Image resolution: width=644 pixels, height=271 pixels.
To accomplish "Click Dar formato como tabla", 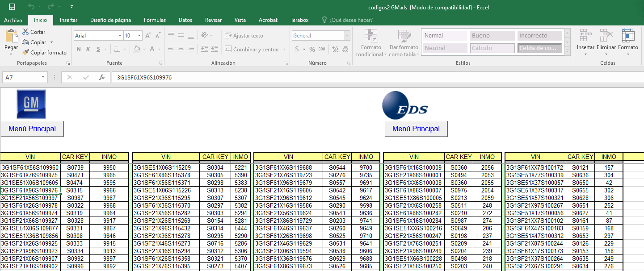I will pos(404,43).
